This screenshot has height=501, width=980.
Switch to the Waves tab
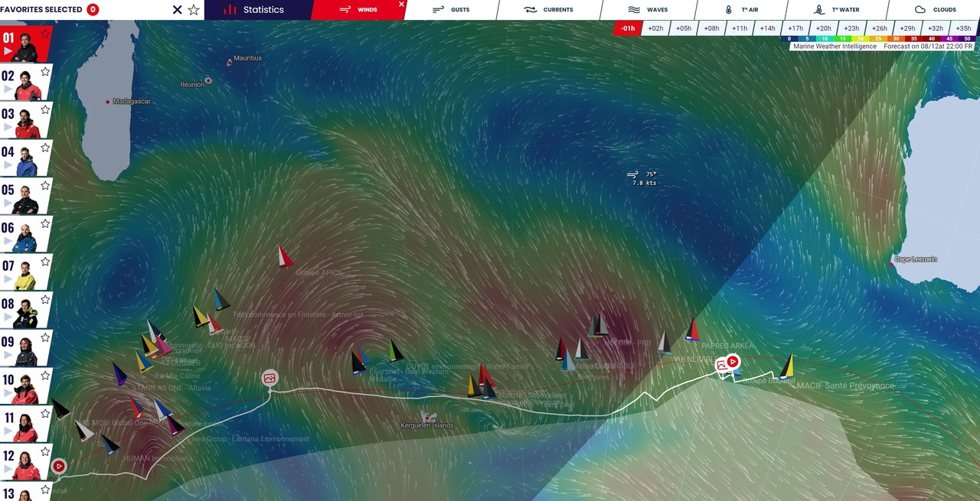(648, 10)
